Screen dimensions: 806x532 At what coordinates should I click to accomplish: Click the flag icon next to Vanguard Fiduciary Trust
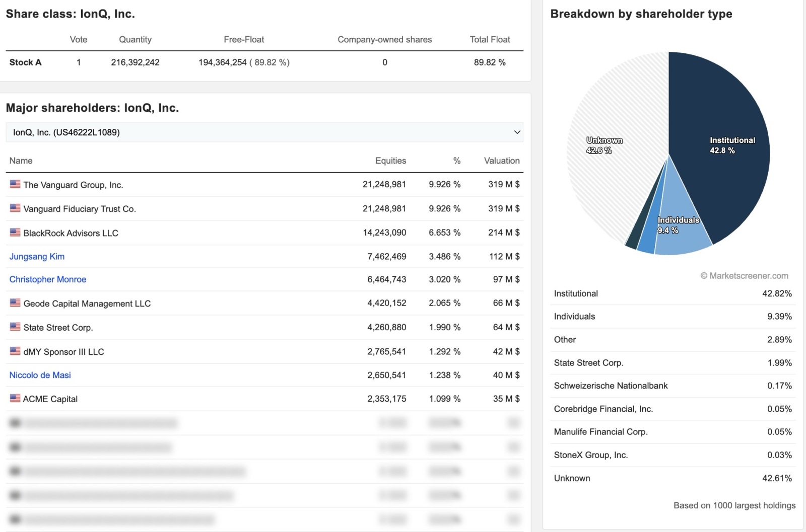(x=15, y=208)
